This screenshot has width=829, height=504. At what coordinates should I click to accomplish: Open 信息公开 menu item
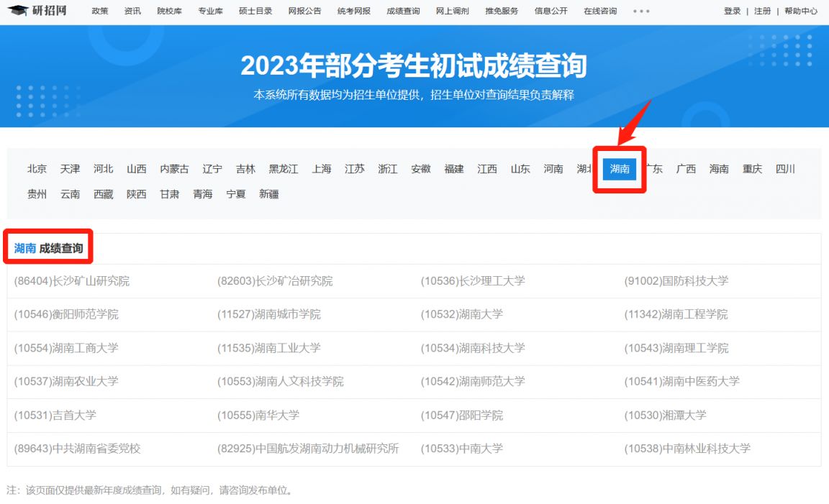pos(551,11)
